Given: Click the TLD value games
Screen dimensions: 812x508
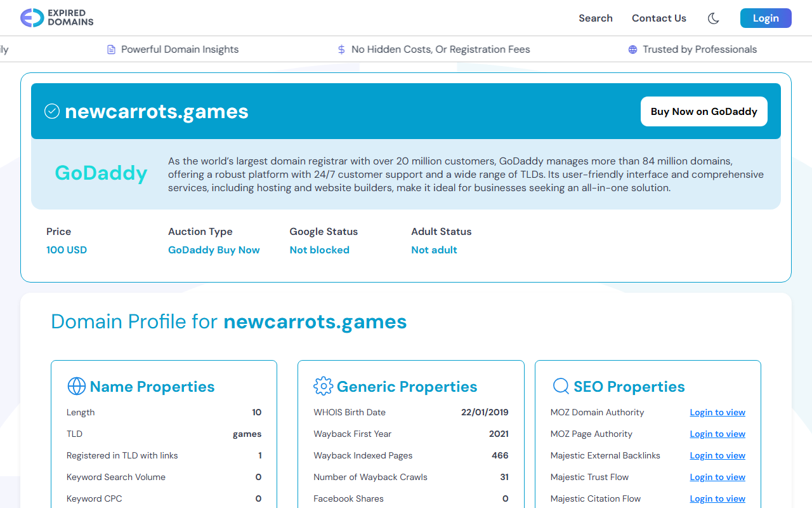Looking at the screenshot, I should [247, 434].
